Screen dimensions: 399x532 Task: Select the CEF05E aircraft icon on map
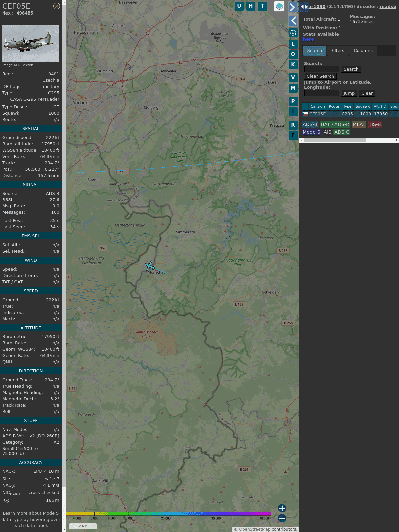[150, 266]
